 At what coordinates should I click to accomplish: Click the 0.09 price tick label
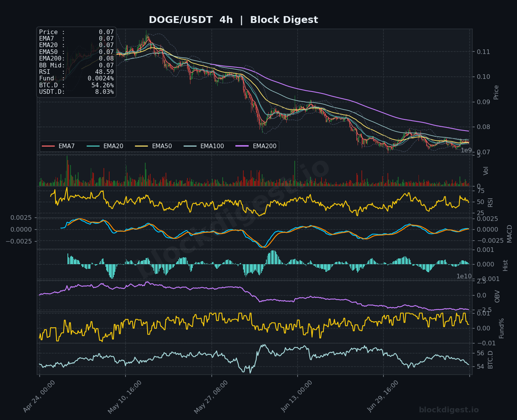click(x=483, y=102)
